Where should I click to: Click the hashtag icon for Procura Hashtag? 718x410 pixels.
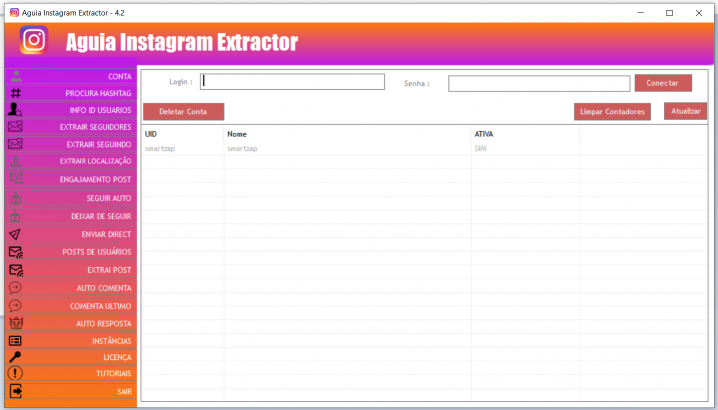(x=16, y=93)
